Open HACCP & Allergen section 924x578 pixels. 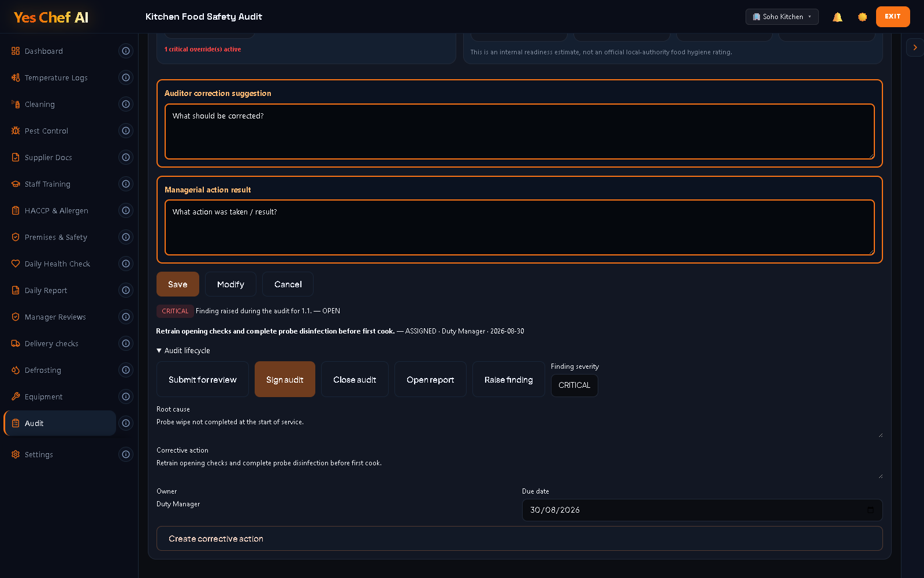pos(60,210)
